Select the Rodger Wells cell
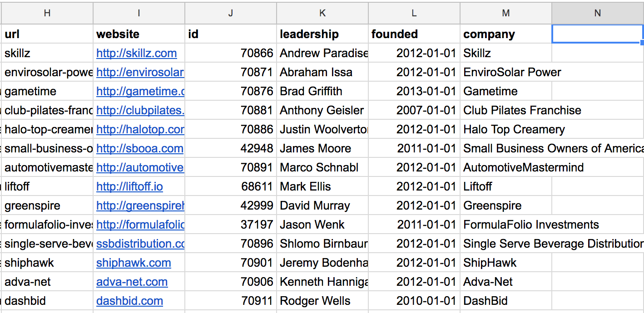 click(322, 301)
